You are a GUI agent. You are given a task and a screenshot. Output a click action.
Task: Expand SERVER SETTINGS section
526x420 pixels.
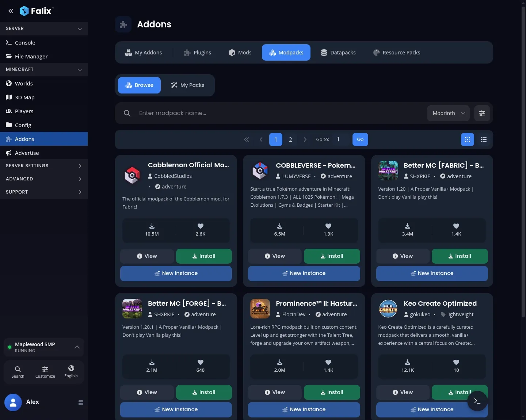coord(44,166)
